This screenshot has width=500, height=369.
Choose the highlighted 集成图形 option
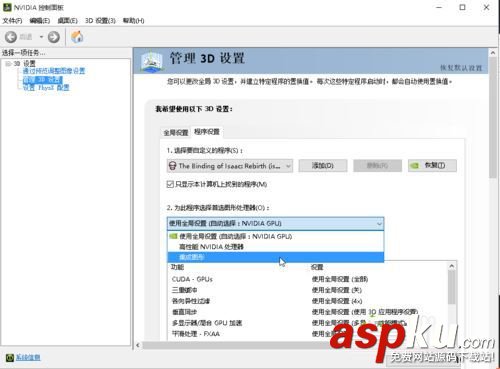coord(275,257)
